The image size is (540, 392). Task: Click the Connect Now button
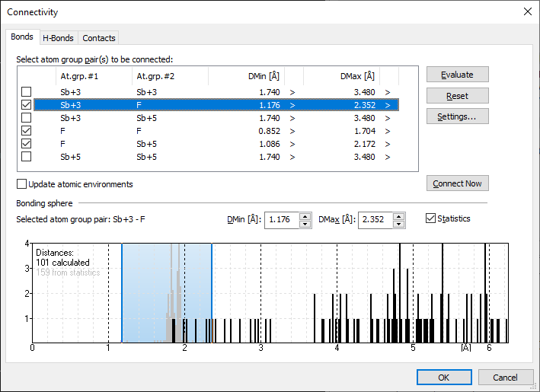coord(457,183)
